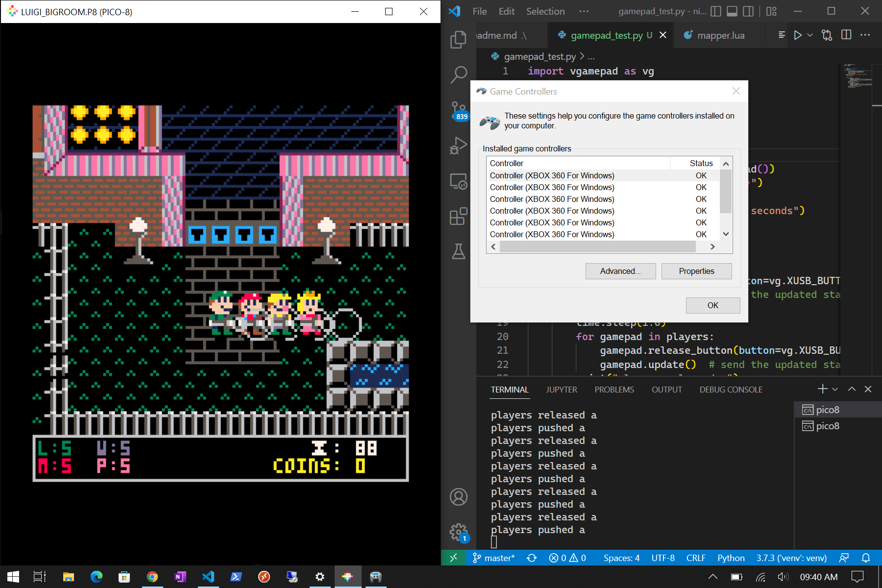Viewport: 882px width, 588px height.
Task: Open changes compare icon in editor toolbar
Action: (x=827, y=35)
